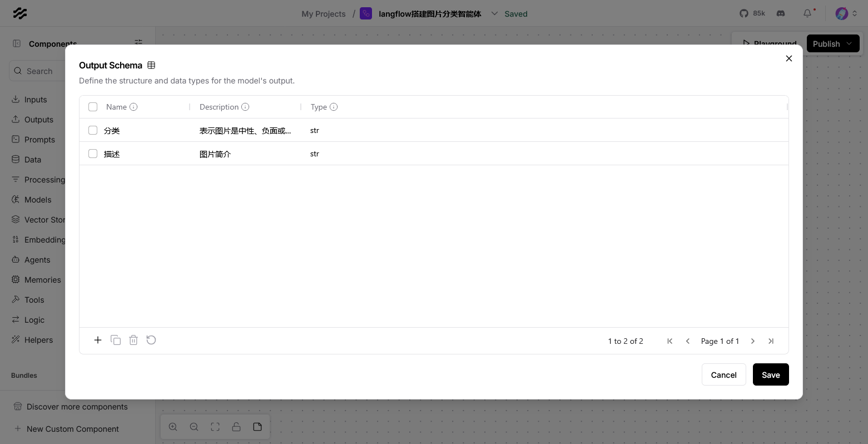Click New Custom Component
Viewport: 868px width, 444px height.
click(x=72, y=429)
